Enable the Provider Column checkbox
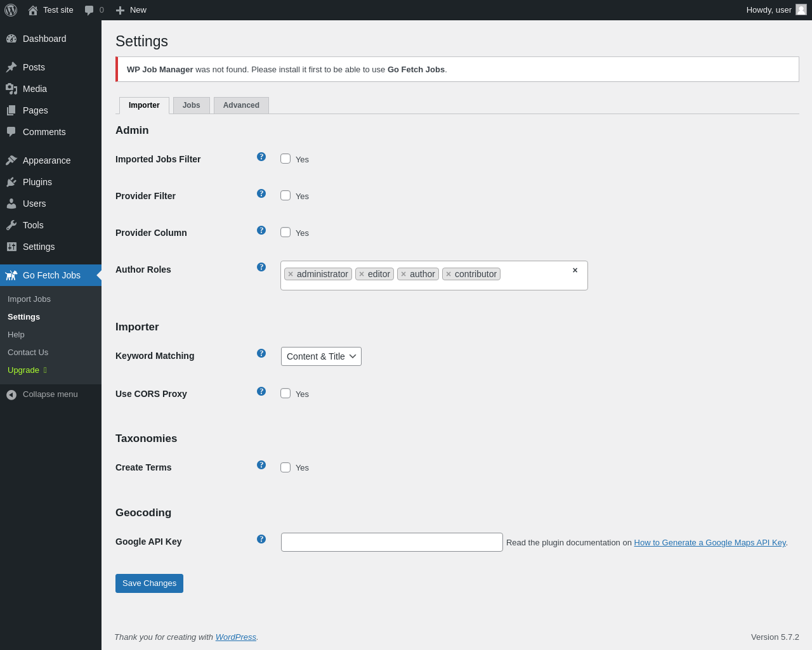The height and width of the screenshot is (650, 812). click(285, 232)
